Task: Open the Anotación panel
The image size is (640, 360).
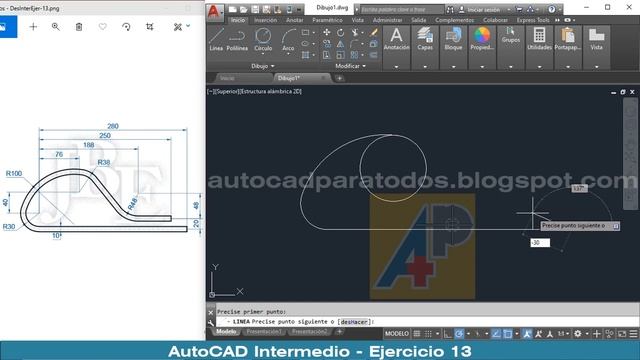Action: (396, 39)
